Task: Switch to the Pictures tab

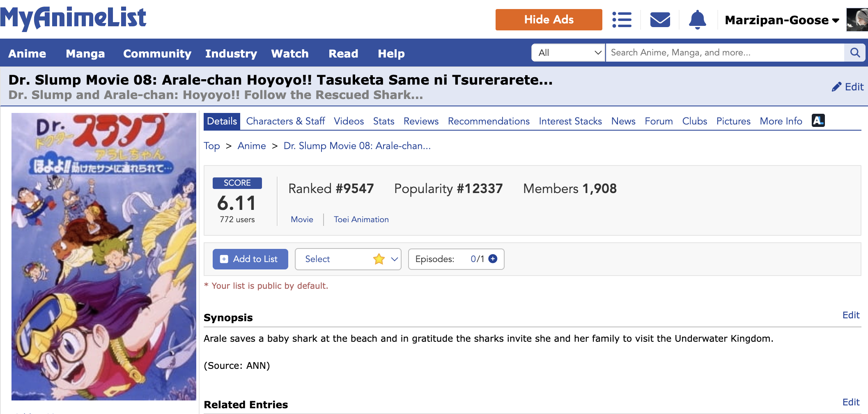Action: pyautogui.click(x=733, y=121)
